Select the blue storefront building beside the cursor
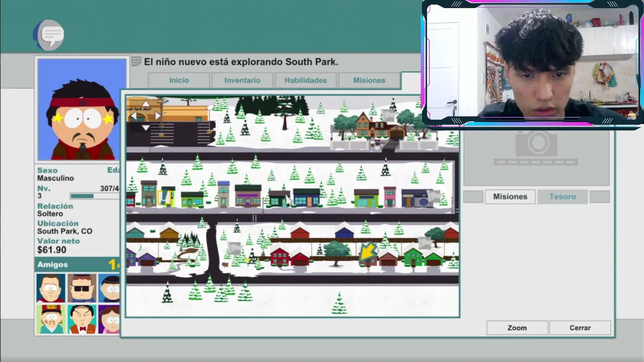The width and height of the screenshot is (644, 362). (x=306, y=198)
